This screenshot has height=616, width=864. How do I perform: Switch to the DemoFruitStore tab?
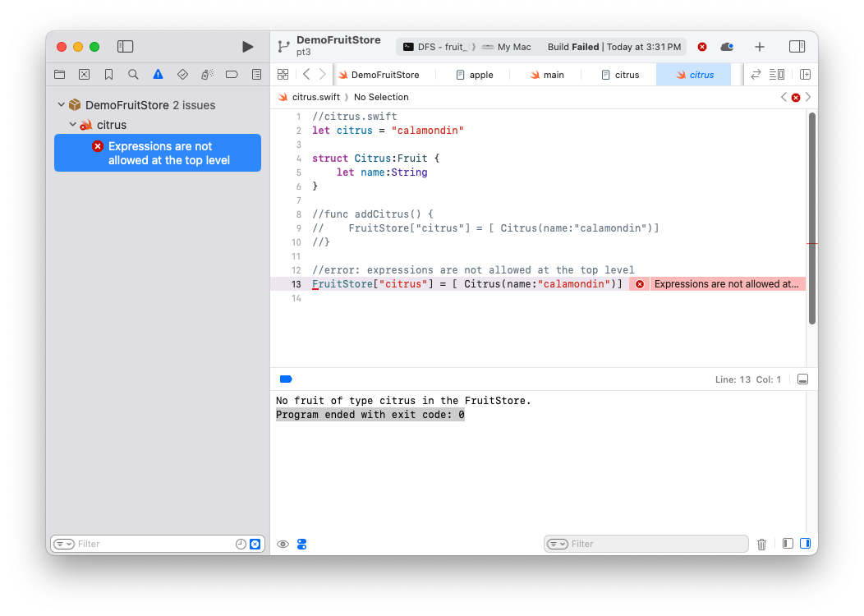pyautogui.click(x=379, y=75)
